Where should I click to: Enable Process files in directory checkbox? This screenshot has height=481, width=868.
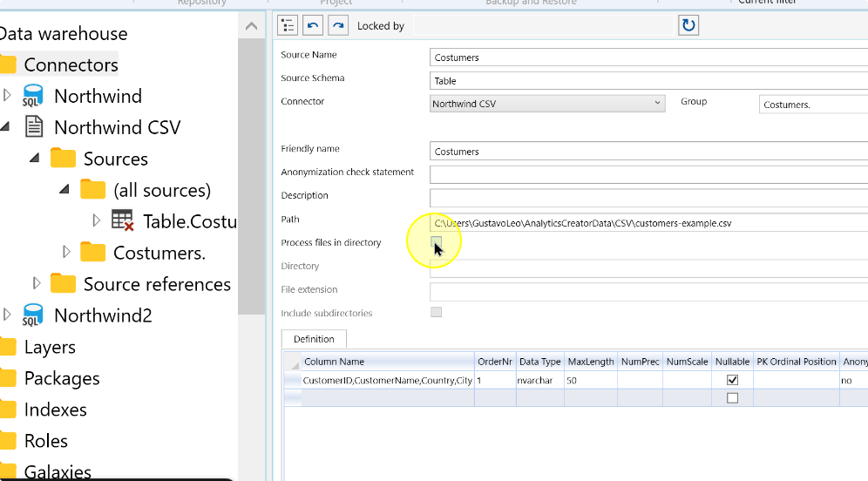437,242
